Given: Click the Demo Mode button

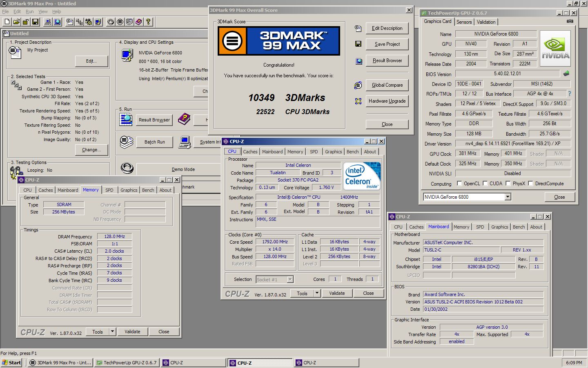Looking at the screenshot, I should [x=183, y=169].
